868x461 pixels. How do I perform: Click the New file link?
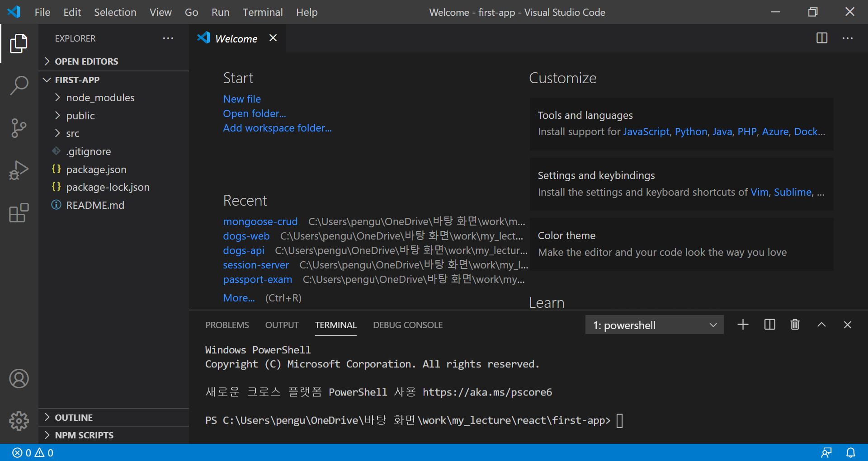[242, 99]
